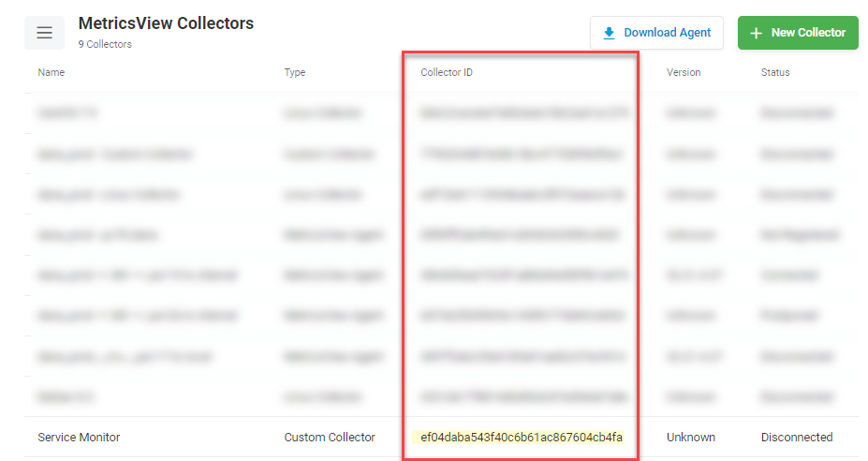Image resolution: width=868 pixels, height=461 pixels.
Task: Click the Custom Collector type cell
Action: (x=330, y=438)
